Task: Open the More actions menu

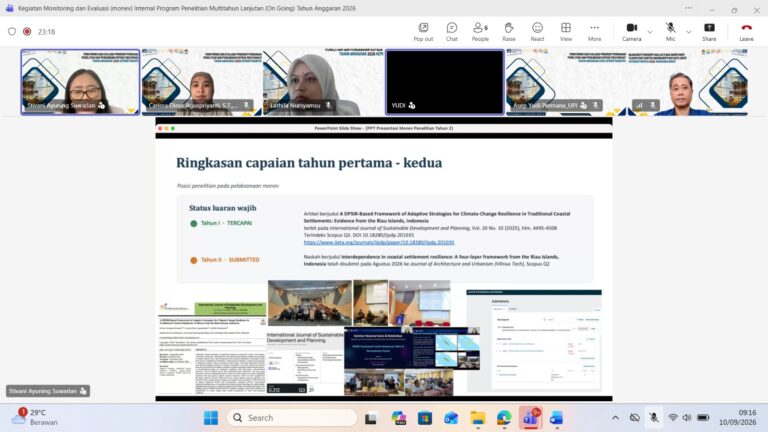Action: (x=594, y=32)
